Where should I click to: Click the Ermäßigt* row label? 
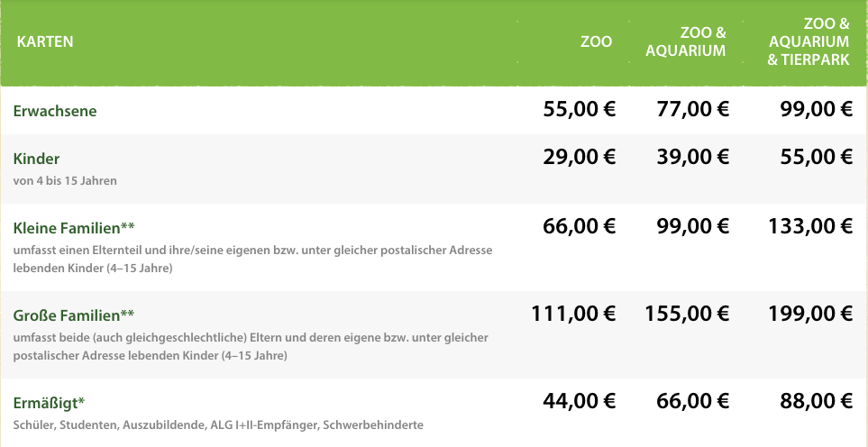(49, 402)
